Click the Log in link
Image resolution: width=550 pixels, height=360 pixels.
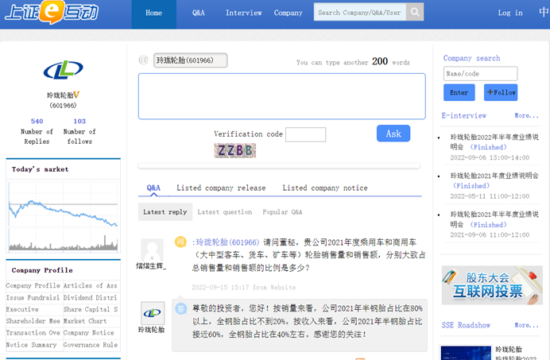click(510, 13)
